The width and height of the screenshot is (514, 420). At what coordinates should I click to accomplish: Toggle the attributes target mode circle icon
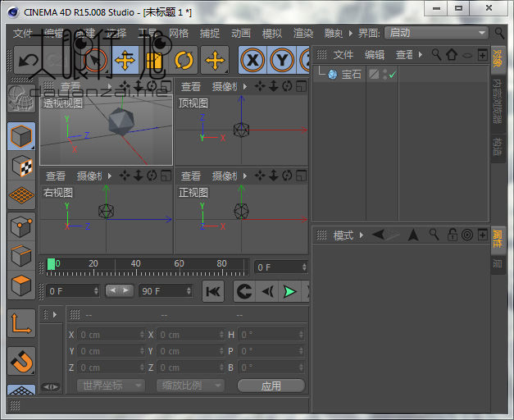(467, 235)
